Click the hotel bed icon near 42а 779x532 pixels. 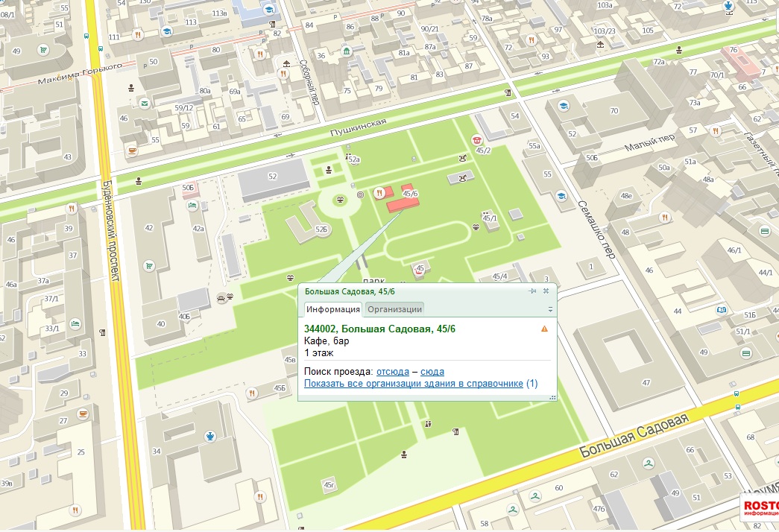[192, 206]
